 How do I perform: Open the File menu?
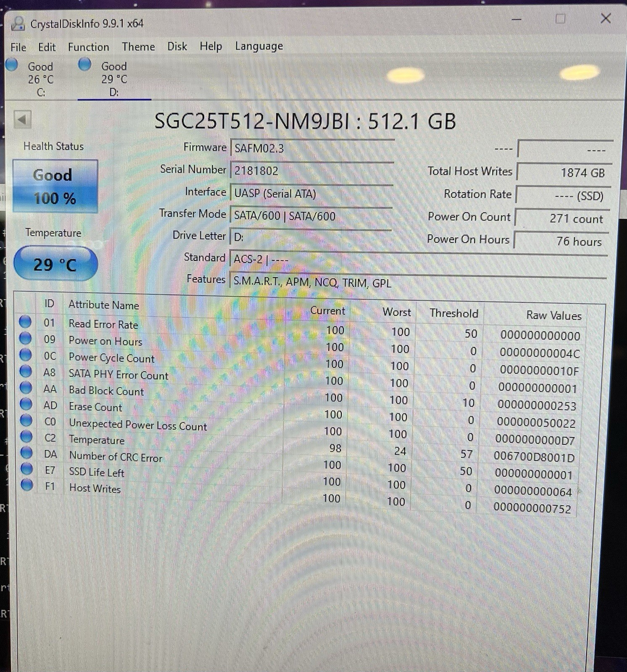[18, 47]
